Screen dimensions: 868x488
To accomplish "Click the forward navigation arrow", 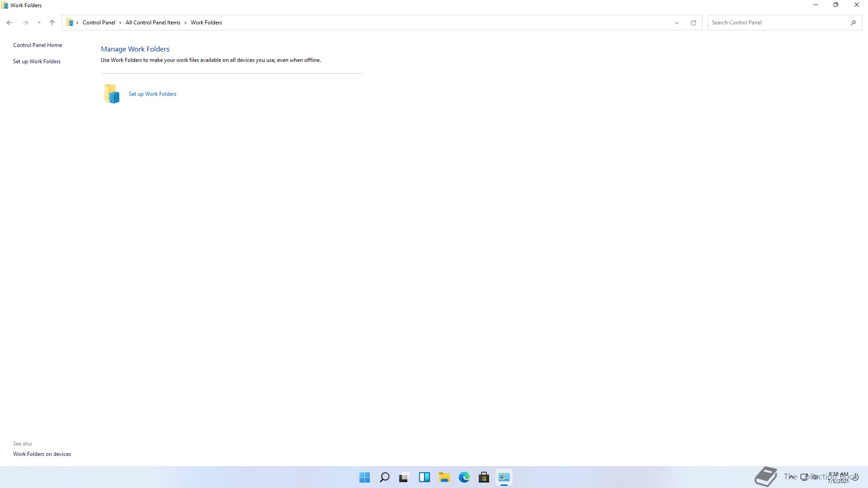I will pos(25,23).
